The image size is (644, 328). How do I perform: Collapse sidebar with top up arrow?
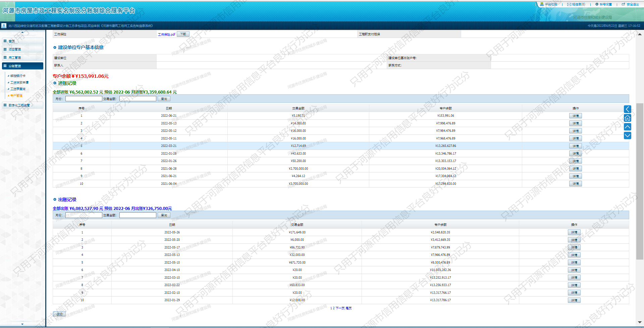click(22, 33)
